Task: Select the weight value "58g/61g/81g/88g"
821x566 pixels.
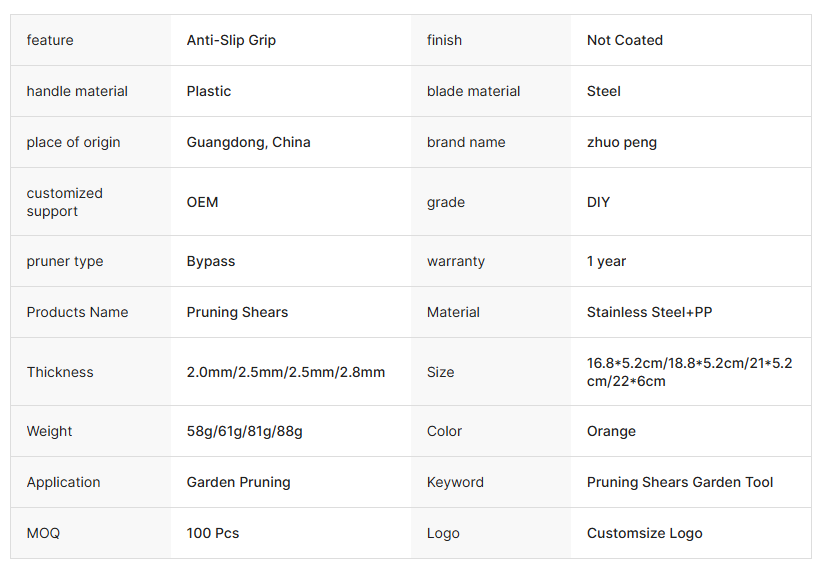Action: pos(244,431)
